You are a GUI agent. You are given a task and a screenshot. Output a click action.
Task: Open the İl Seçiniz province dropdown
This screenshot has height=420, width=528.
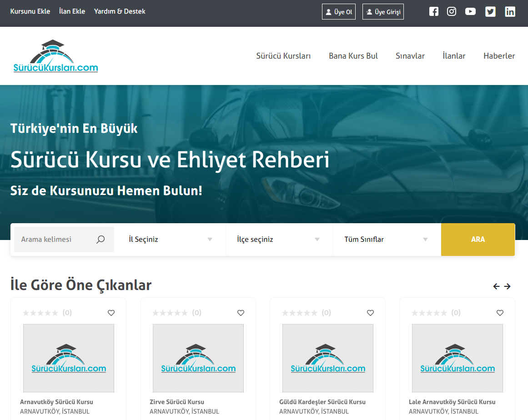point(170,239)
